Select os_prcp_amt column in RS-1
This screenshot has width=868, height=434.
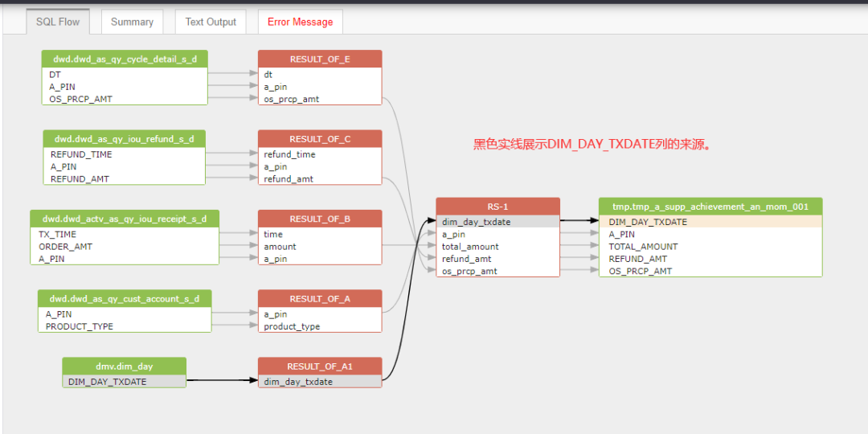pyautogui.click(x=497, y=270)
